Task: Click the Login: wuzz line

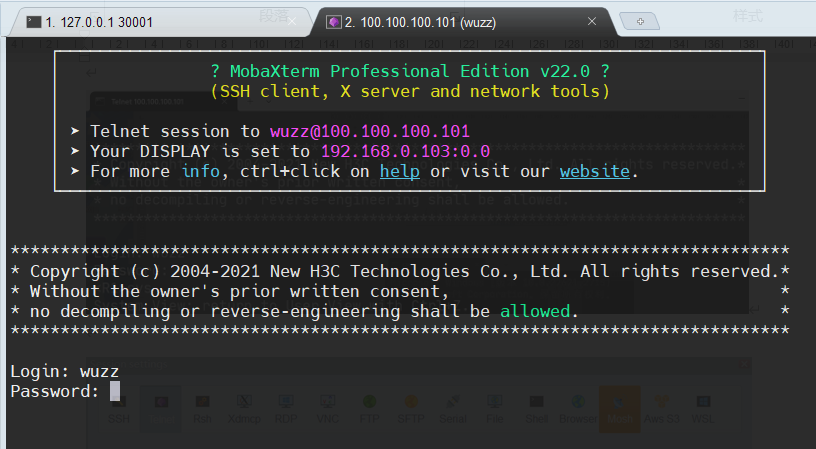Action: 65,371
